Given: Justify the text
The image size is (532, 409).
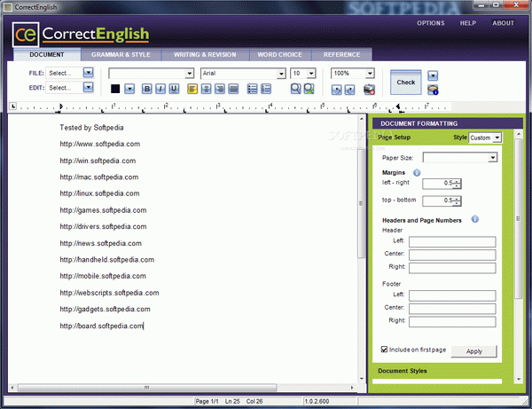Looking at the screenshot, I should (233, 89).
